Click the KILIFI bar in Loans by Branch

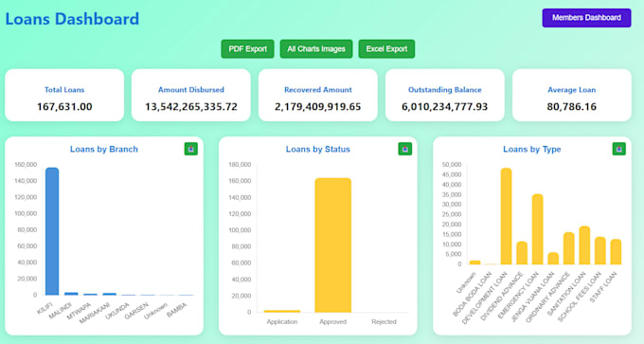coord(52,231)
